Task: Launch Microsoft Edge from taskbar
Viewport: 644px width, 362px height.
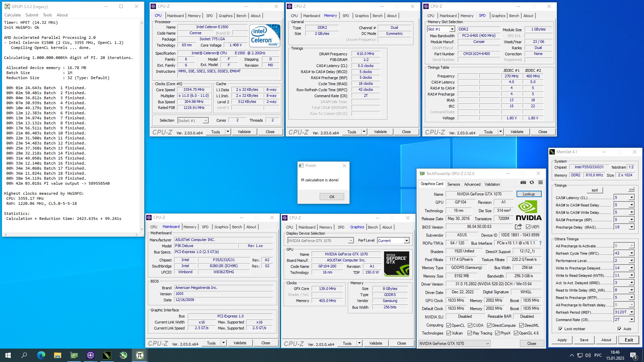Action: 41,355
